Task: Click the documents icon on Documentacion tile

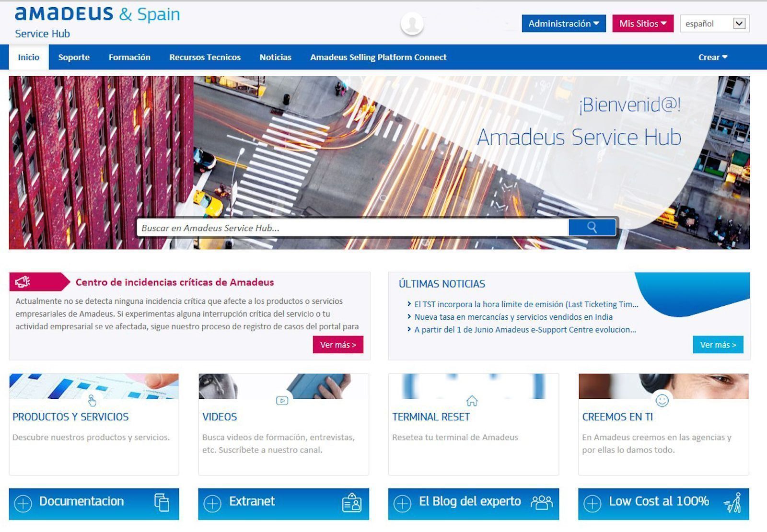Action: (x=162, y=502)
